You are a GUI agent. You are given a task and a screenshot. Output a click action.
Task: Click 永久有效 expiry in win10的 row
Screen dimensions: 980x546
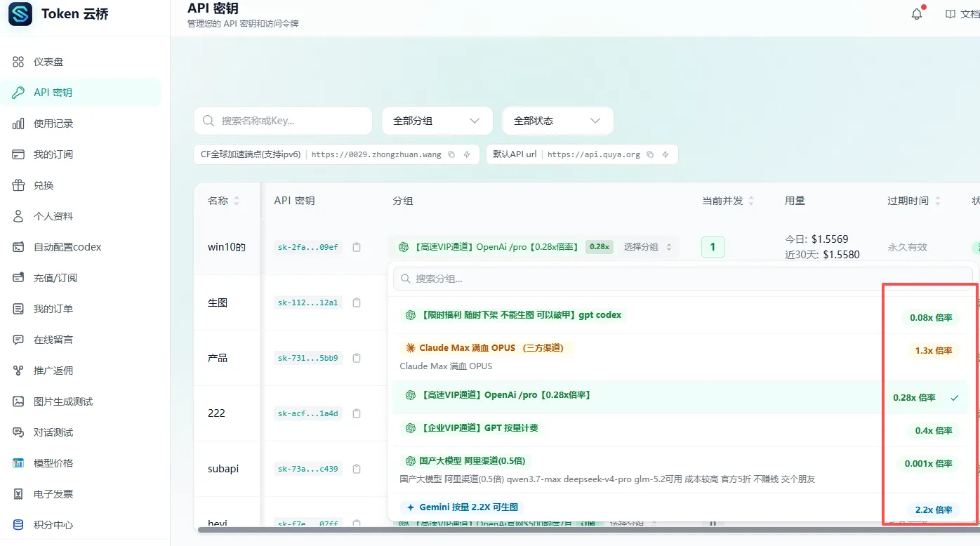tap(908, 247)
